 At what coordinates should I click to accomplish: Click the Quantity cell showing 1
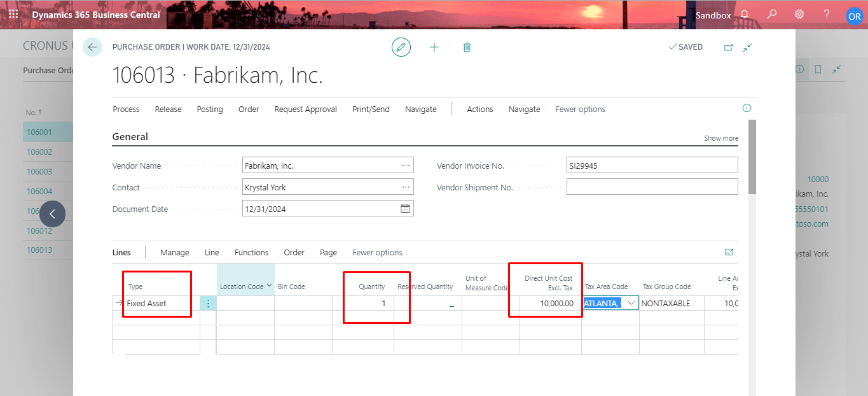pyautogui.click(x=363, y=304)
